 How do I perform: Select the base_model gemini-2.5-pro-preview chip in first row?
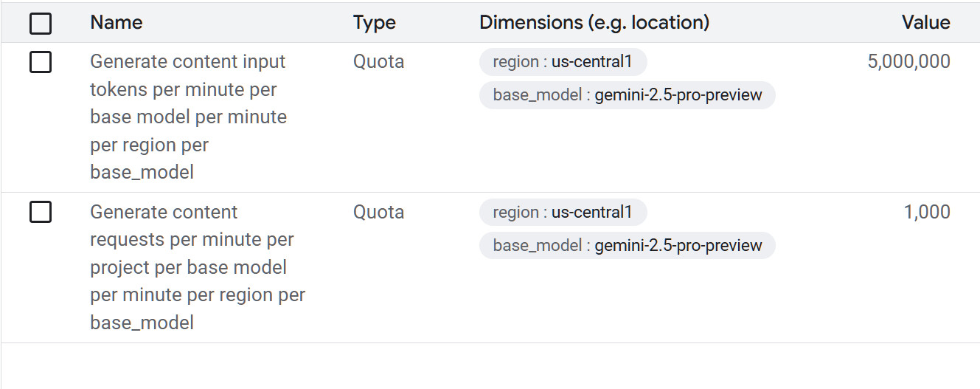click(627, 95)
